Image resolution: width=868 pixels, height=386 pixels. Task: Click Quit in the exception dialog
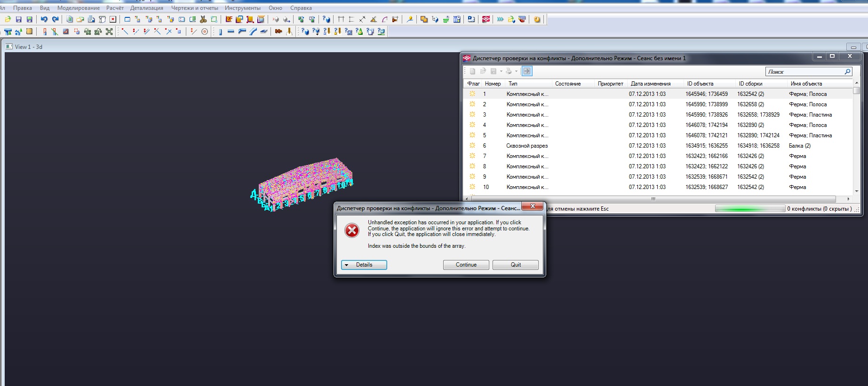point(515,265)
